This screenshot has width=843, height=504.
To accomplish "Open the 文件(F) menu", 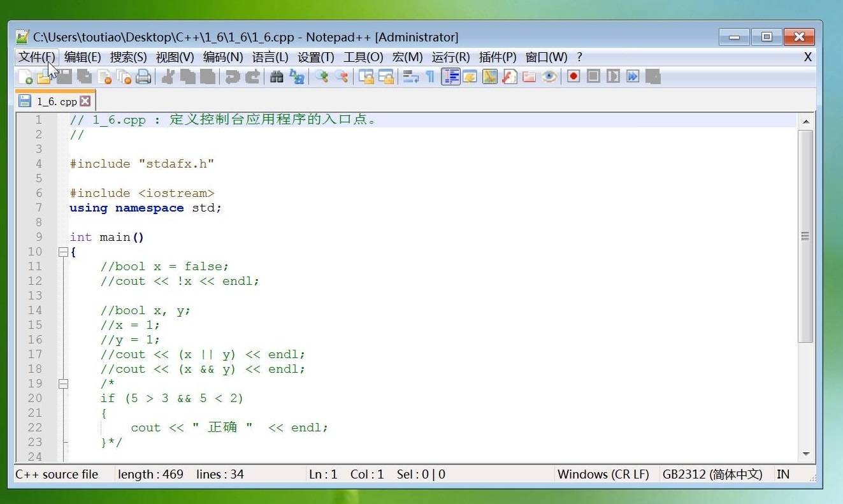I will click(x=35, y=57).
